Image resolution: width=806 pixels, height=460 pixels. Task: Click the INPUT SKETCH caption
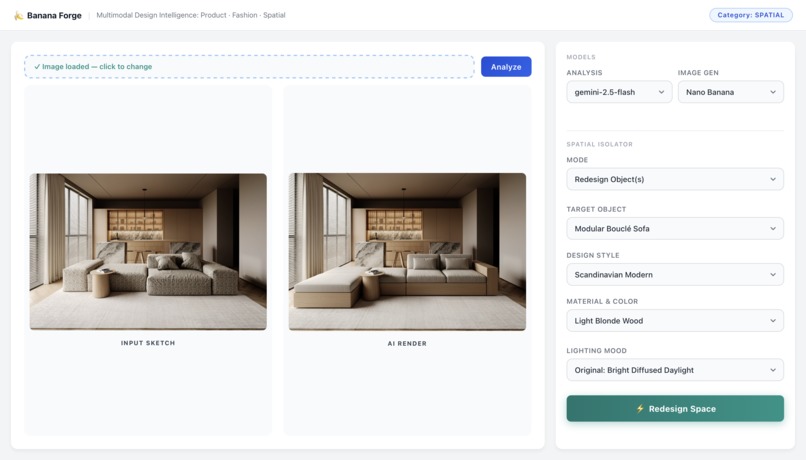click(x=148, y=343)
